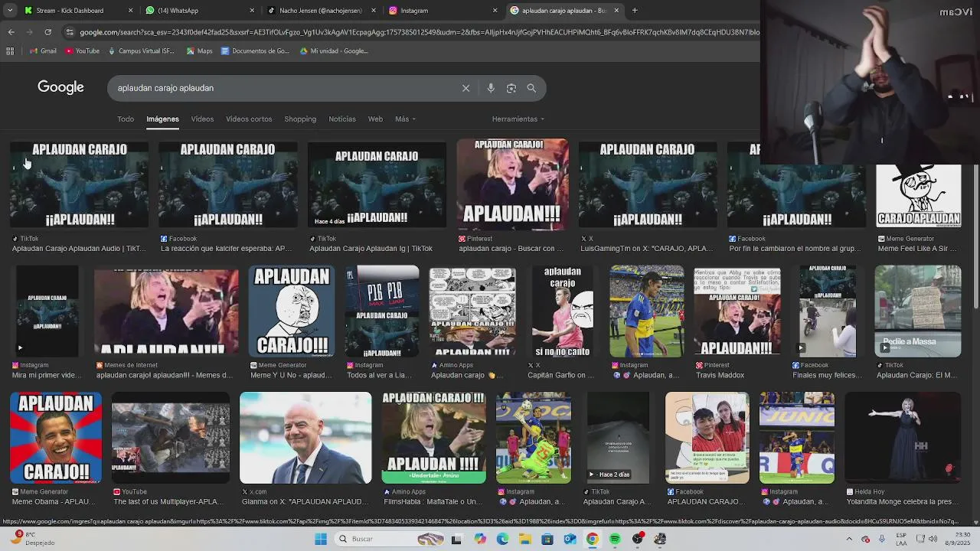Switch to the Todo results tab
This screenshot has height=551, width=980.
tap(126, 119)
